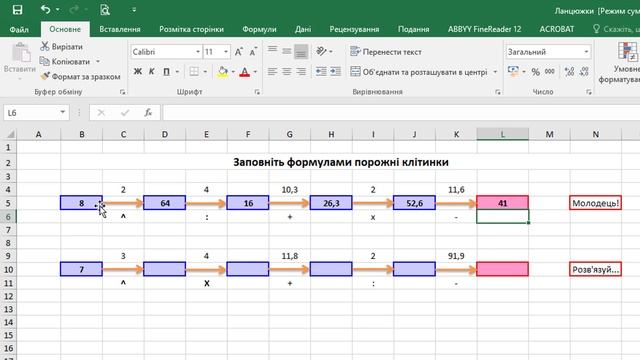Increase font size with large A icon
The height and width of the screenshot is (360, 640).
239,52
